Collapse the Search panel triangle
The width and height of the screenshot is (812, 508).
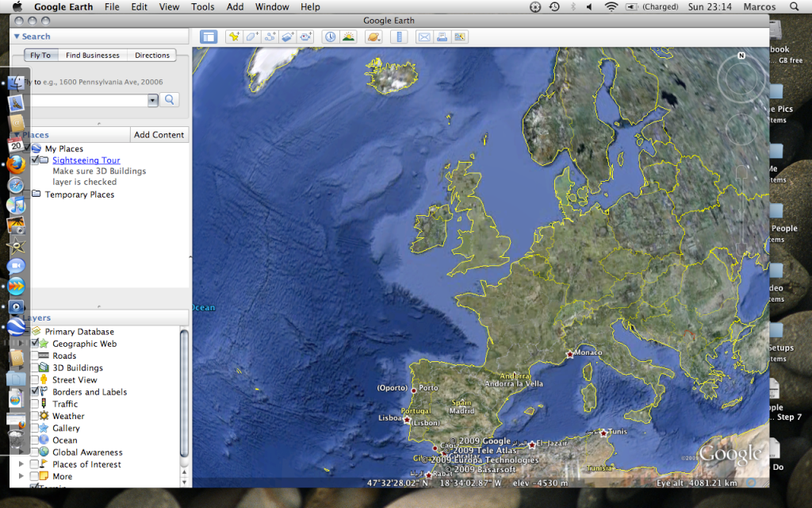click(x=17, y=37)
